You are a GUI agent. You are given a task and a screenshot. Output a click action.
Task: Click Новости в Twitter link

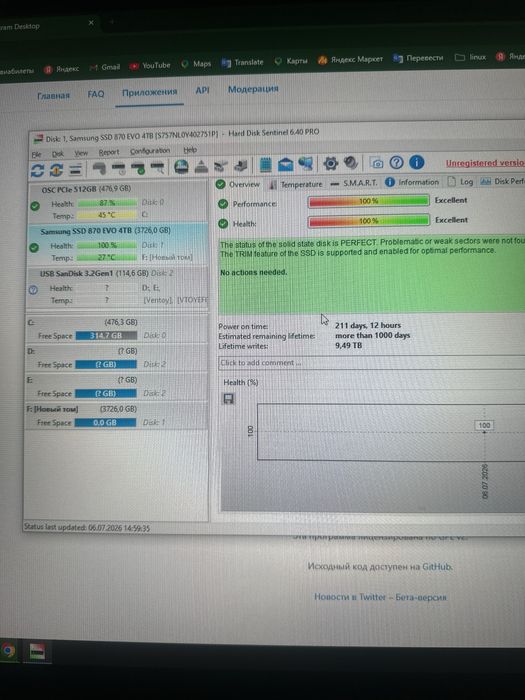pyautogui.click(x=350, y=597)
